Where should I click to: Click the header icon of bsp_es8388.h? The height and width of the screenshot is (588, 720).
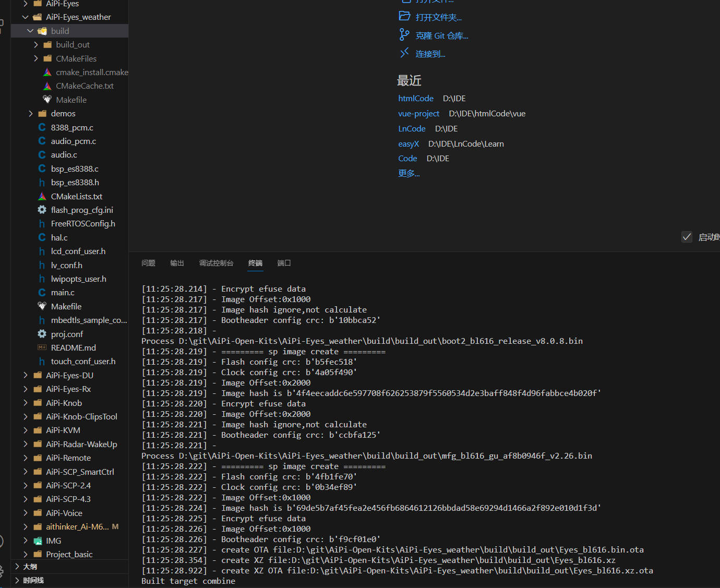[x=42, y=183]
